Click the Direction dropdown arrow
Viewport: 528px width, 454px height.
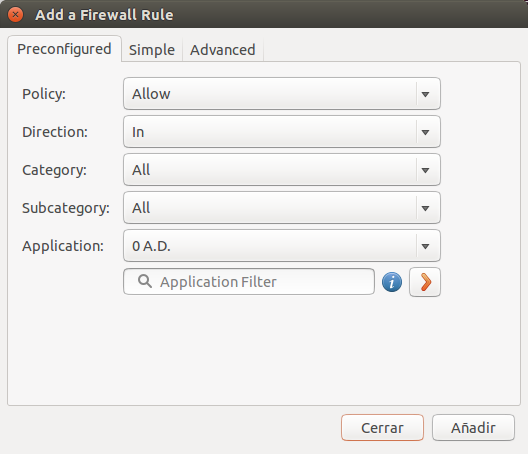425,132
